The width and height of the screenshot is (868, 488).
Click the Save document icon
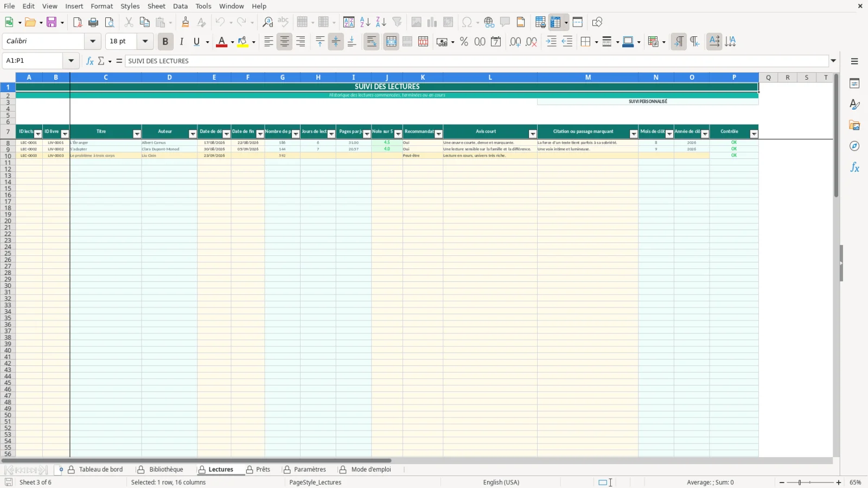[x=52, y=22]
